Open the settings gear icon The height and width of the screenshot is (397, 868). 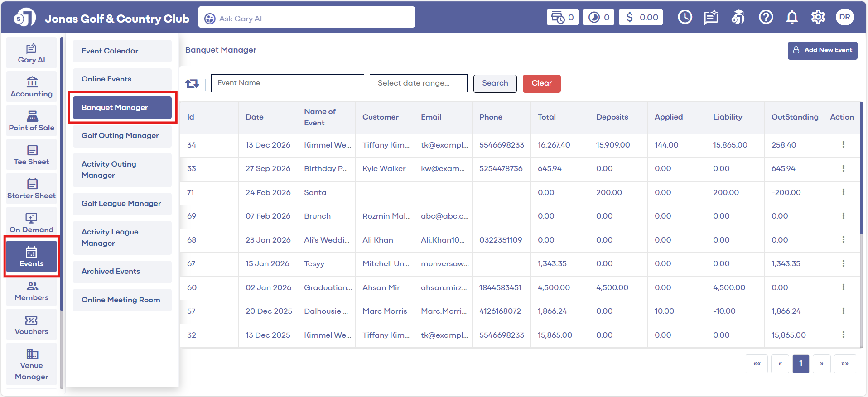[818, 18]
